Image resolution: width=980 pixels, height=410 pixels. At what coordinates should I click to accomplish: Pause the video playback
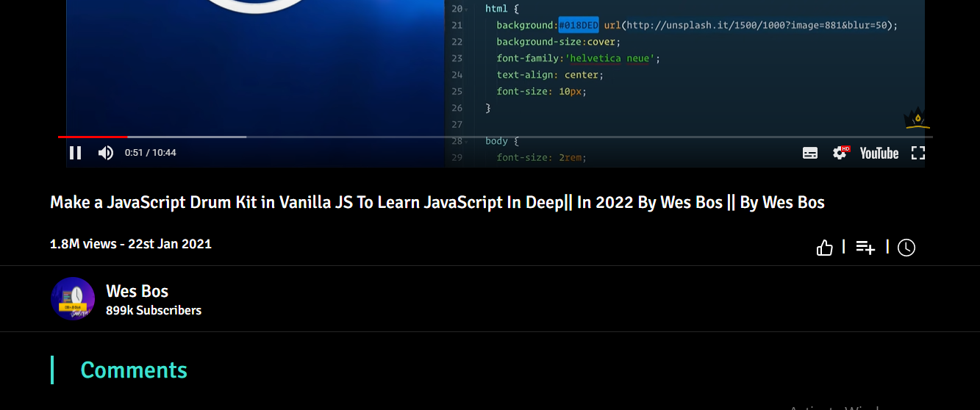pos(75,153)
